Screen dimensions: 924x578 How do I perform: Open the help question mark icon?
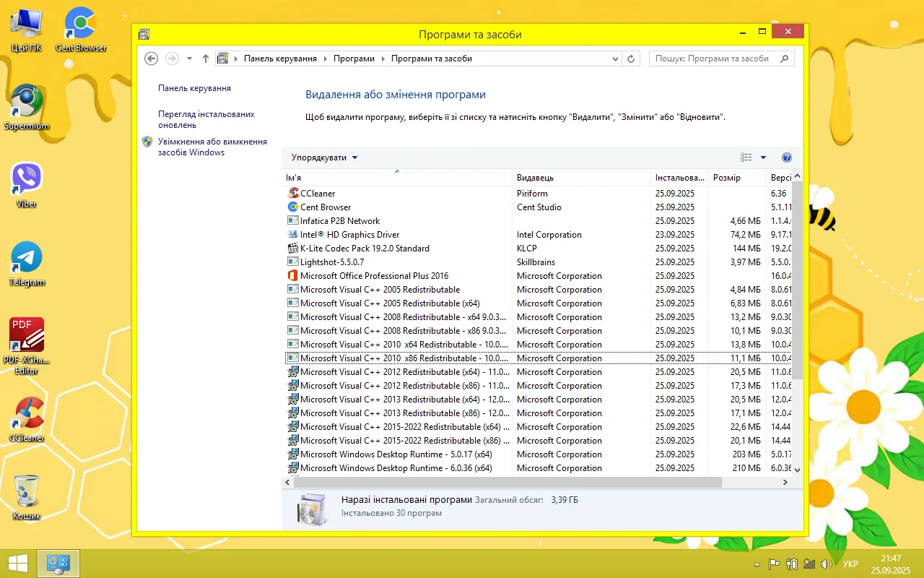[787, 158]
